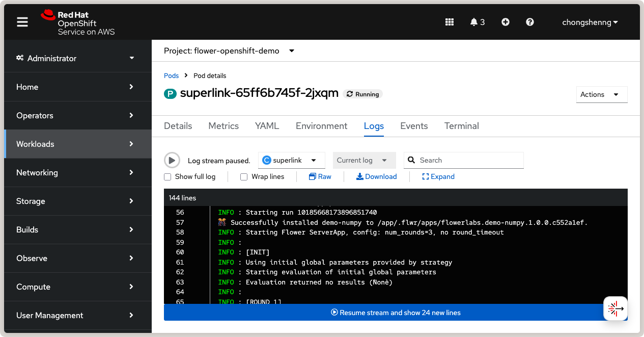644x337 pixels.
Task: Open the Actions dropdown menu
Action: (x=601, y=94)
